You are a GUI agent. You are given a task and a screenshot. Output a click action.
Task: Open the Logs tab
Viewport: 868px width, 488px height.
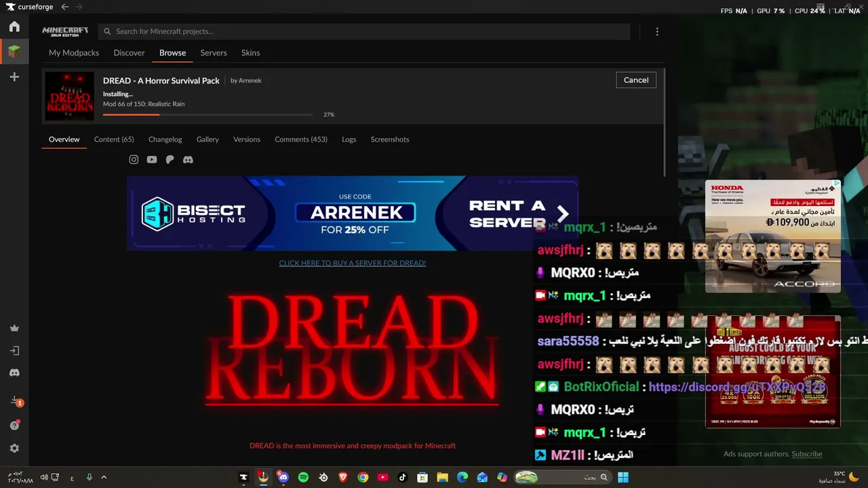tap(349, 139)
